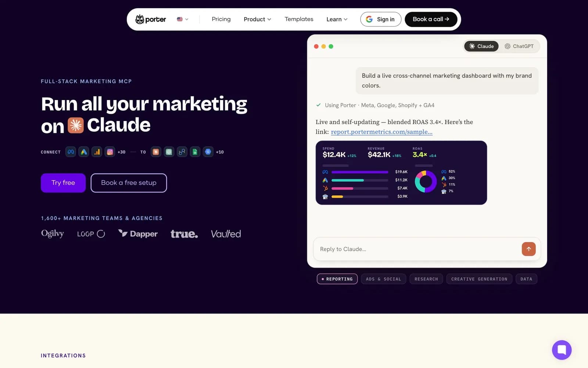Image resolution: width=588 pixels, height=368 pixels.
Task: Click Book a free setup
Action: click(129, 183)
